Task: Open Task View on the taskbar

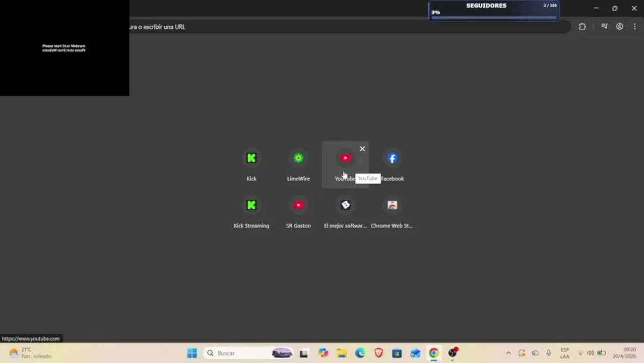Action: pyautogui.click(x=304, y=353)
